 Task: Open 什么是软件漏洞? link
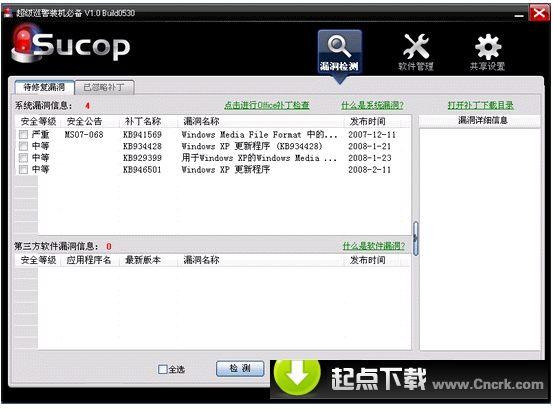pos(374,246)
